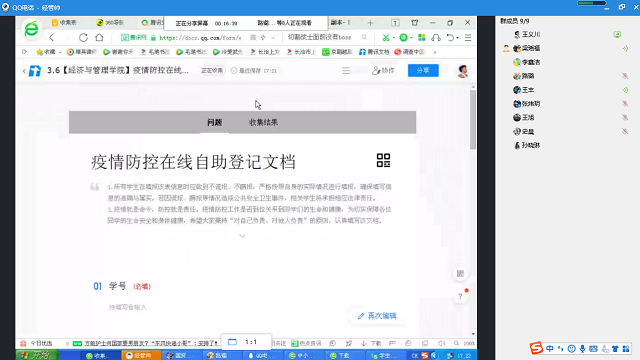Open the green circular extension icon
The width and height of the screenshot is (640, 360).
point(403,38)
